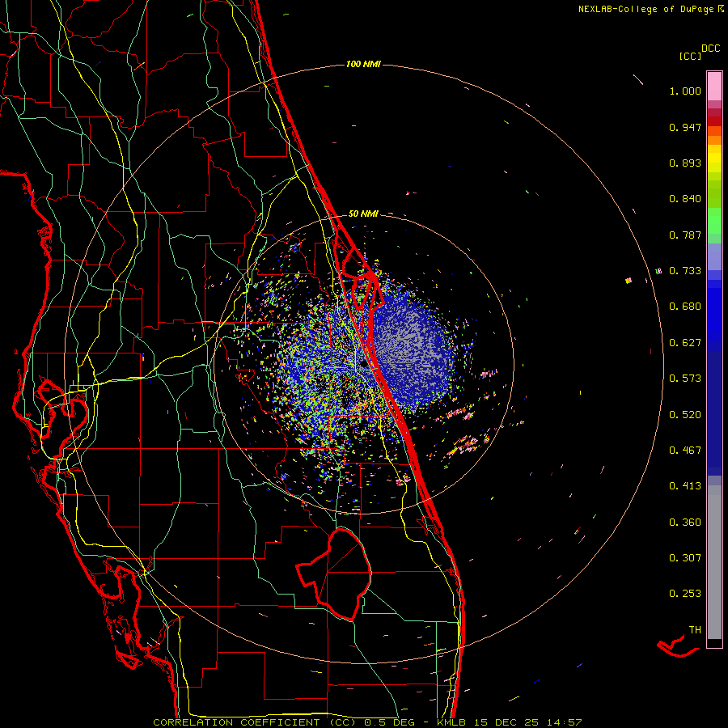Click the gray color band near 0.307
Screen dimensions: 728x728
point(714,562)
